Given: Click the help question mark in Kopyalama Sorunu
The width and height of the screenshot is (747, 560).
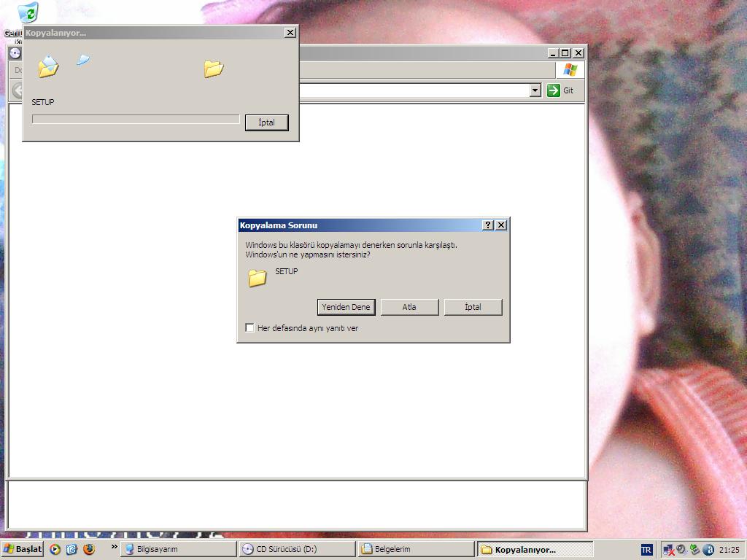Looking at the screenshot, I should 488,225.
